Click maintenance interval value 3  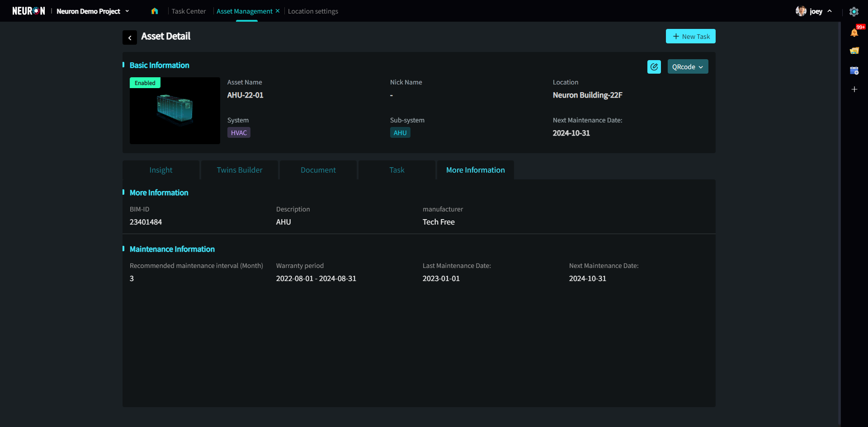pyautogui.click(x=132, y=278)
